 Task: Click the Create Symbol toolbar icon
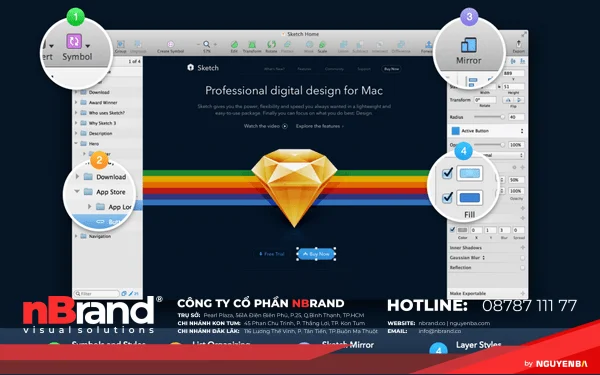[171, 44]
